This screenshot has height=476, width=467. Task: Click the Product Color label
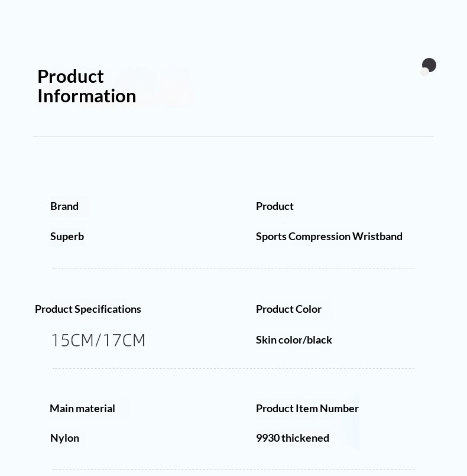(288, 309)
